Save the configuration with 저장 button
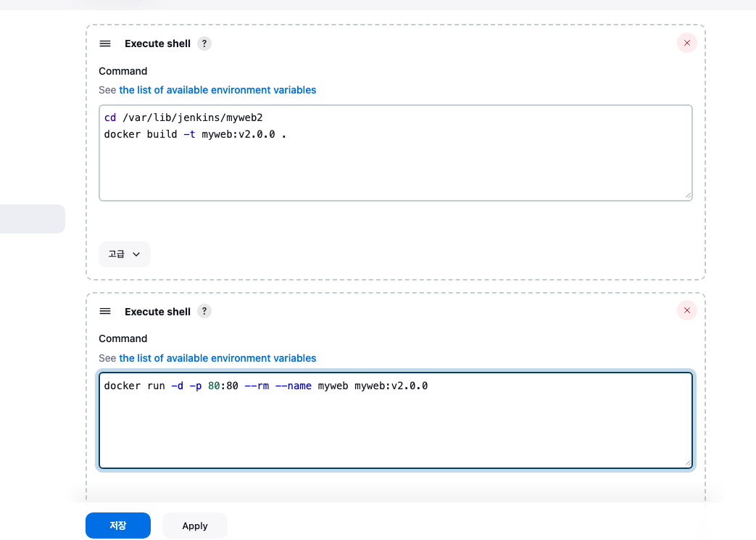Screen dimensions: 756x540 click(x=118, y=526)
